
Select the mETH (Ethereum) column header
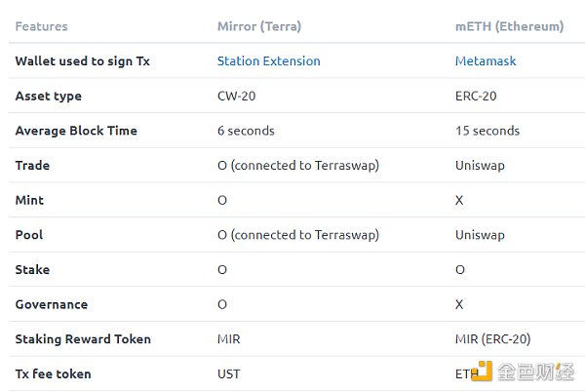click(509, 26)
